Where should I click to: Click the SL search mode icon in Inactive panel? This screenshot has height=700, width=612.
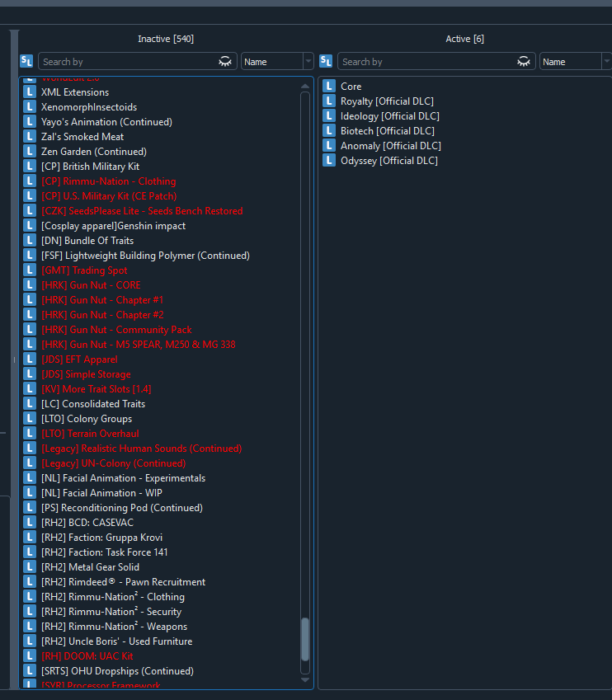point(26,61)
